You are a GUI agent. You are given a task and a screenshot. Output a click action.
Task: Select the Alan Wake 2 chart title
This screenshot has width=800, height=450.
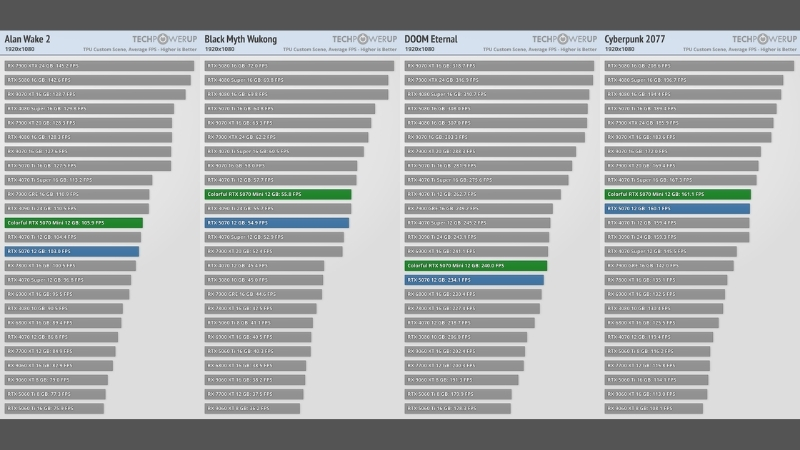pos(28,39)
